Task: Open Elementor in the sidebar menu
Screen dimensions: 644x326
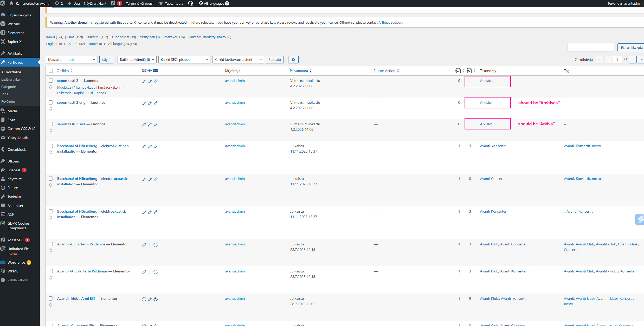Action: coord(16,33)
